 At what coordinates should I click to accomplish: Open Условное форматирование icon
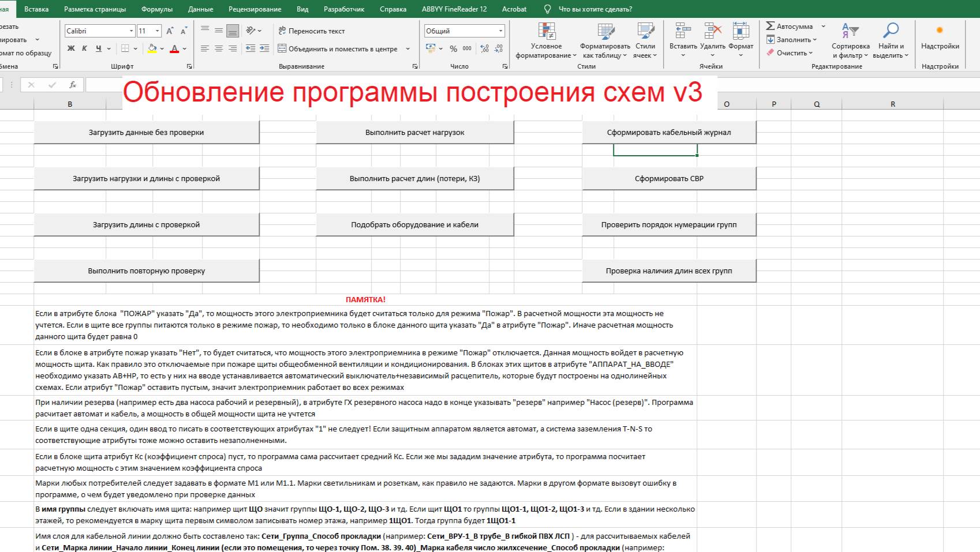547,31
